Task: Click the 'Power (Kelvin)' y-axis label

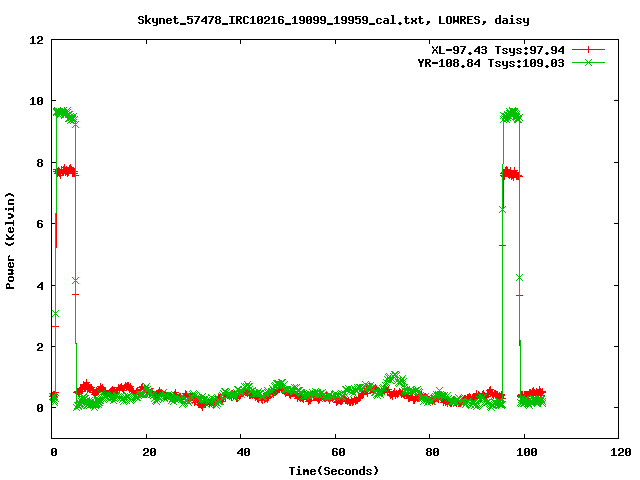Action: tap(10, 241)
